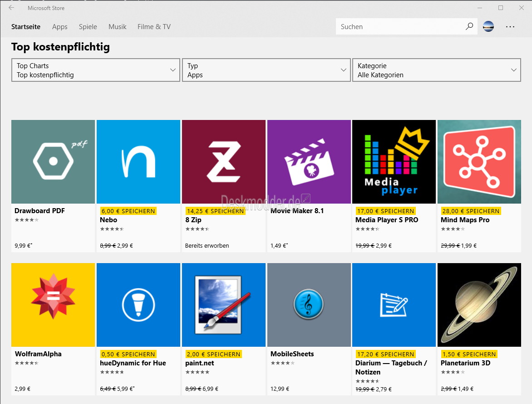The height and width of the screenshot is (404, 532).
Task: Click the 2,99 € price of WolframAlpha
Action: [x=22, y=389]
